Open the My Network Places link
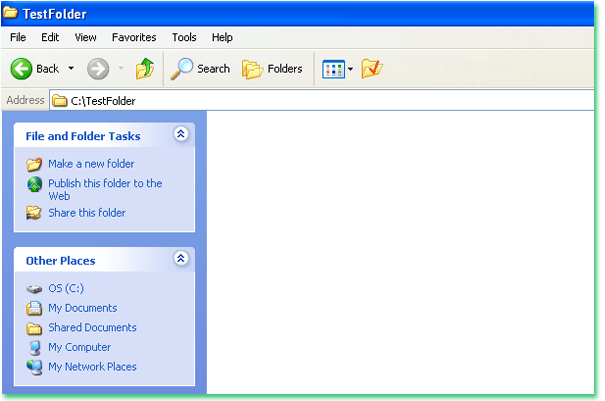Viewport: 605px width, 401px height. point(92,367)
